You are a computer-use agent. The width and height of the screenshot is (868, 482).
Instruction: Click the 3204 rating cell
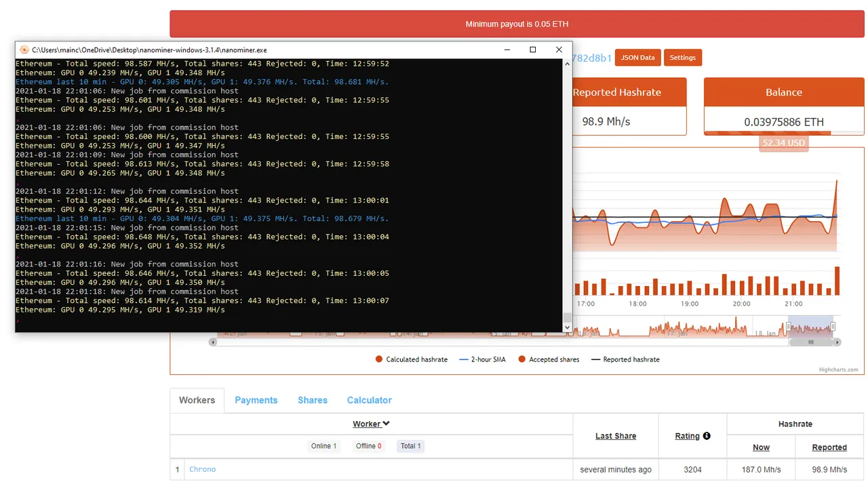tap(692, 469)
